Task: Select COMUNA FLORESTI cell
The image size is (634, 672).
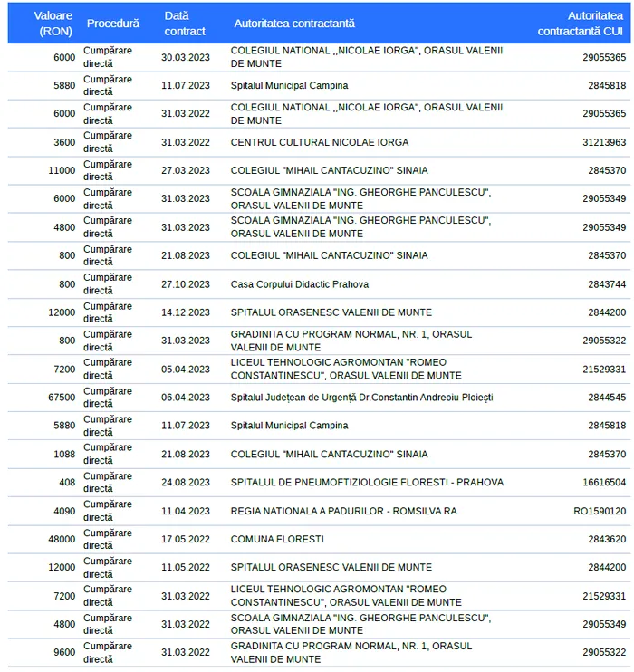Action: point(277,539)
